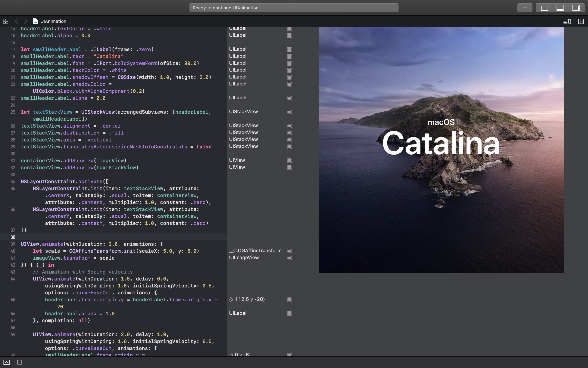Click the large 'Catalina' text in live view
588x368 pixels.
441,143
